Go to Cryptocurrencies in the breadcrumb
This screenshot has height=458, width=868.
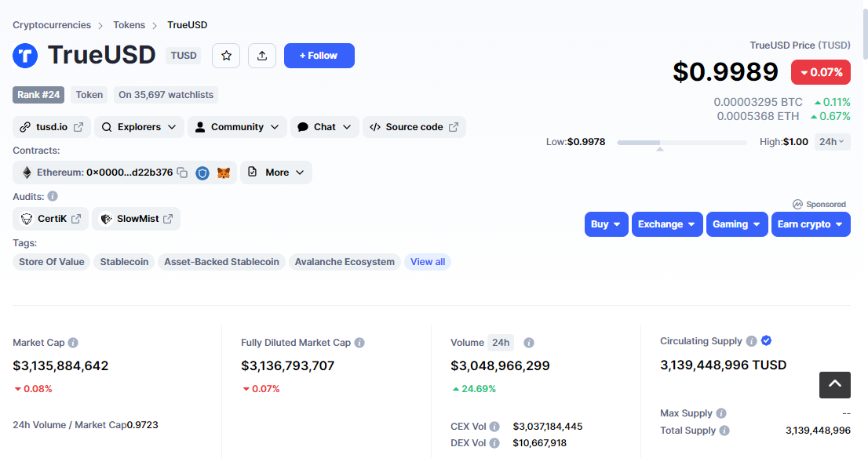tap(52, 25)
